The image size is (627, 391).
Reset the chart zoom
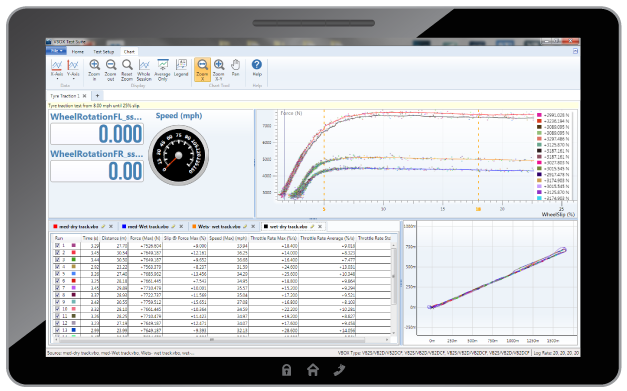pos(127,70)
